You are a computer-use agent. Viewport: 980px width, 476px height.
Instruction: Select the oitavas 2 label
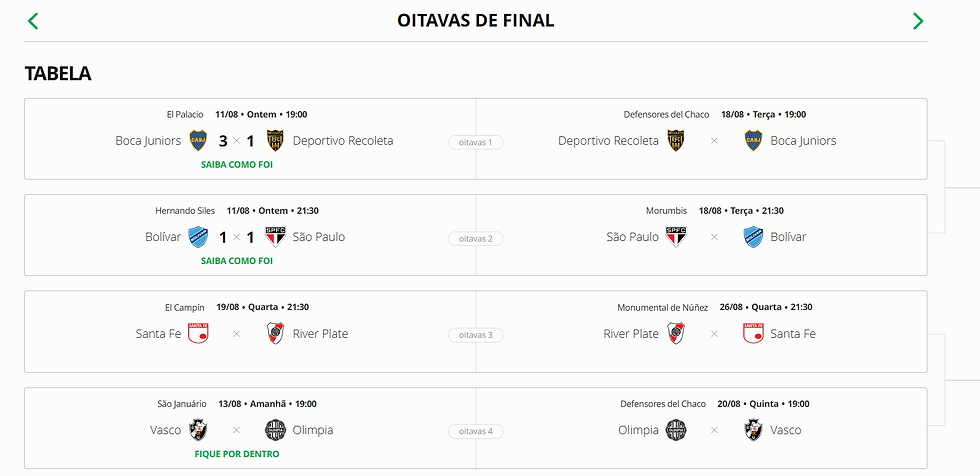476,239
